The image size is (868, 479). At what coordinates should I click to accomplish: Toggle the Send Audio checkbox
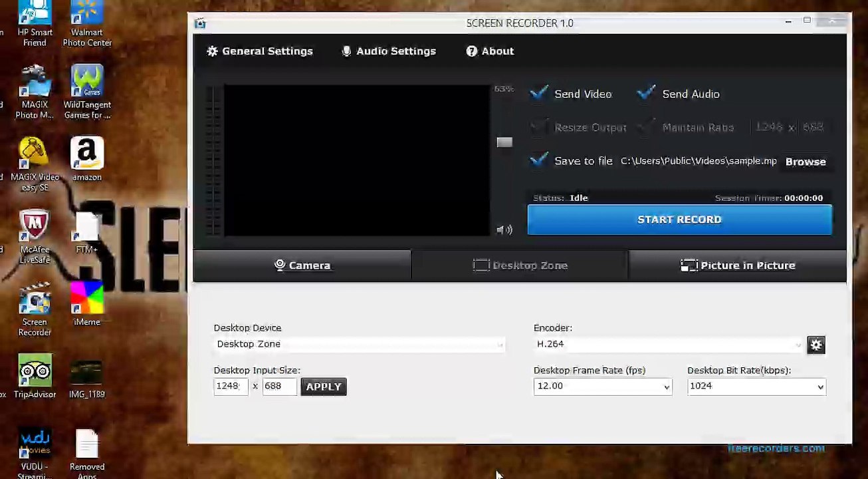point(647,94)
